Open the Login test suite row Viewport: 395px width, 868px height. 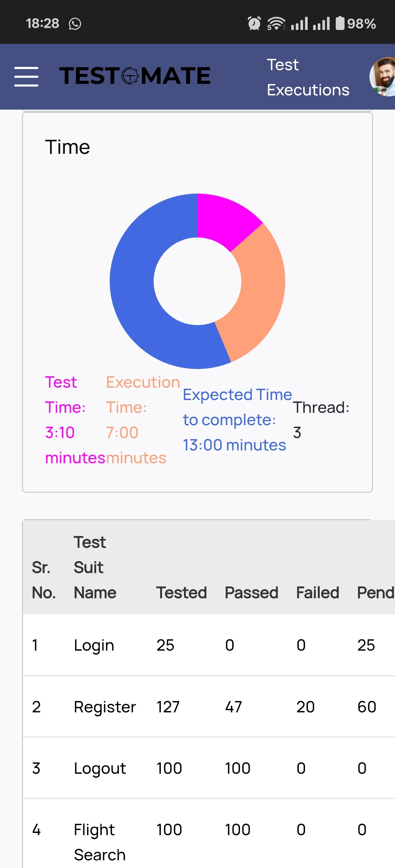(209, 645)
